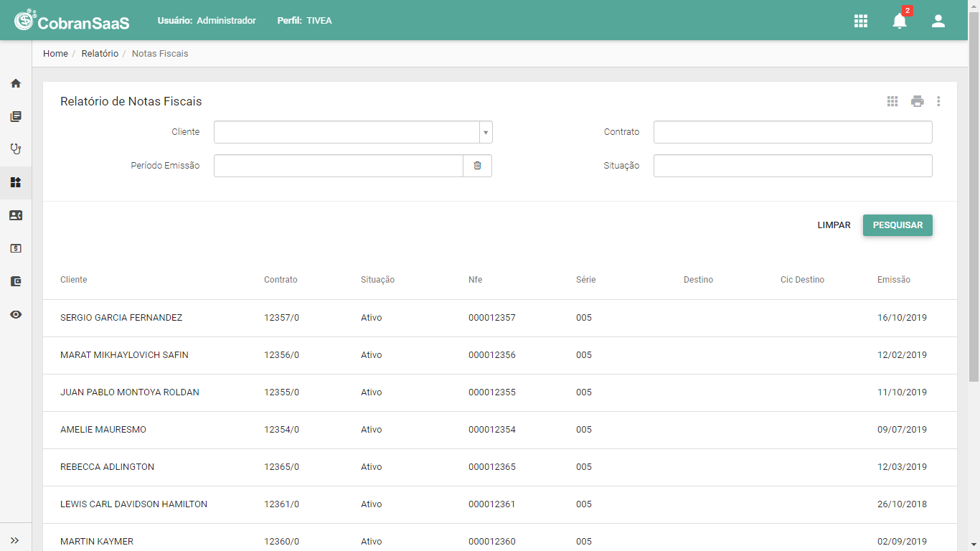Expand the sidebar with double chevron
Image resolution: width=980 pixels, height=551 pixels.
(15, 540)
